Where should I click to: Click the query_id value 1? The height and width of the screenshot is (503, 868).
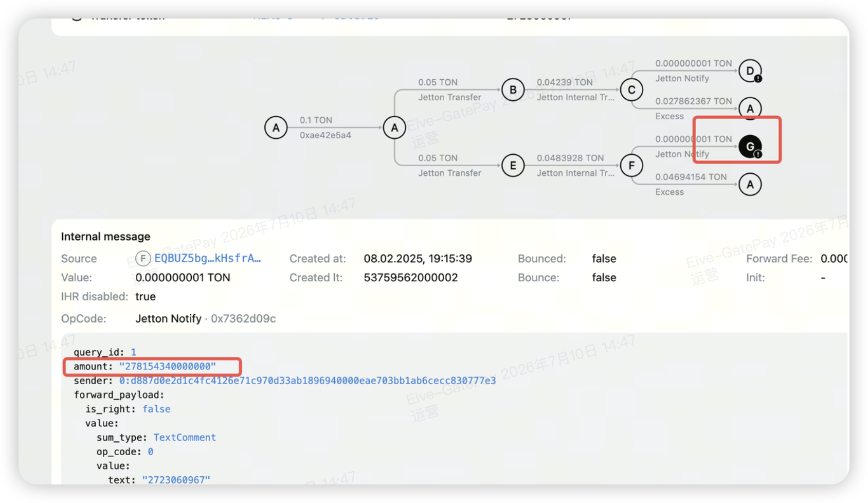coord(133,352)
